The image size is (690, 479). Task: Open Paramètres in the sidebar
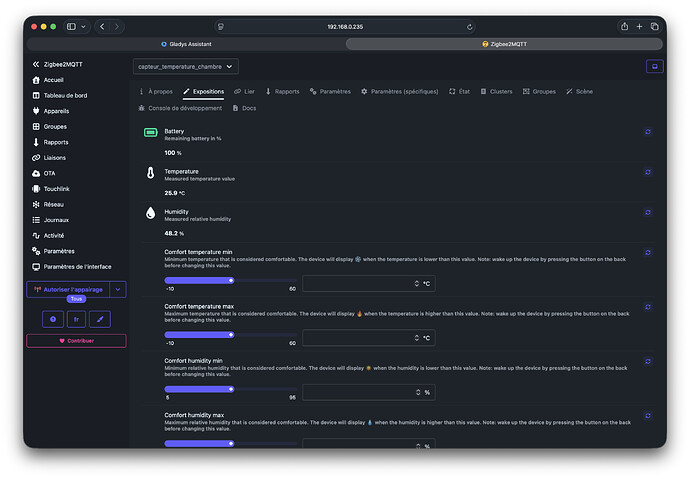coord(54,251)
